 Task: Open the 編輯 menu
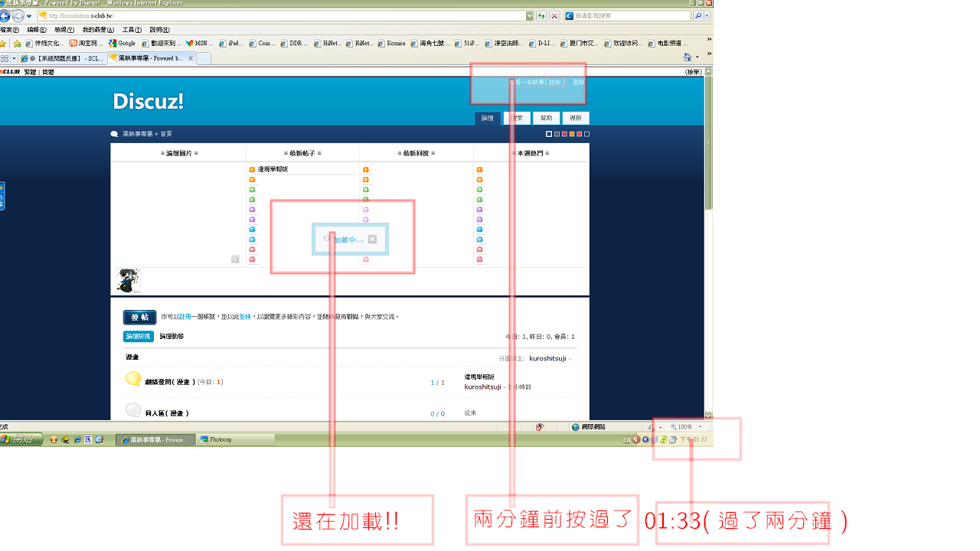tap(37, 30)
